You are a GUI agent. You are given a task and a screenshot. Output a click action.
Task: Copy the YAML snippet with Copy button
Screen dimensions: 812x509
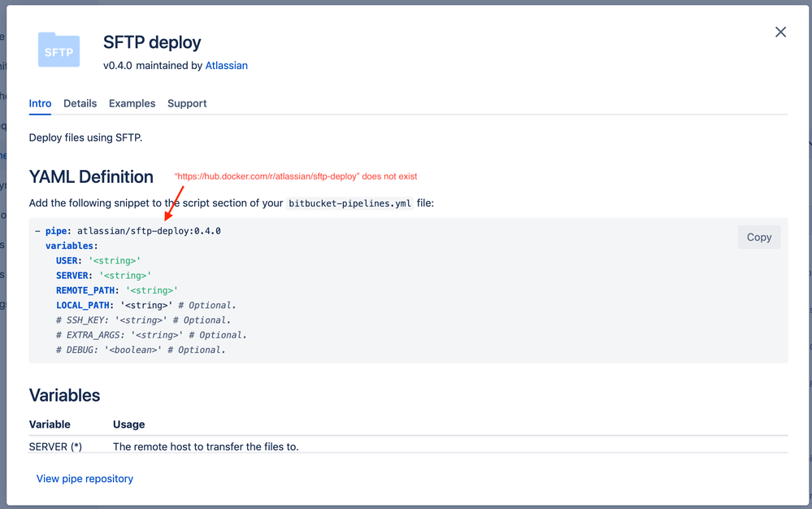click(x=758, y=237)
